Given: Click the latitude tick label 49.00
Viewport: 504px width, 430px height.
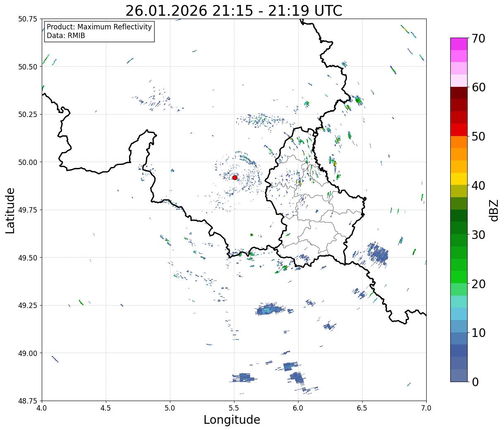Looking at the screenshot, I should [x=28, y=353].
